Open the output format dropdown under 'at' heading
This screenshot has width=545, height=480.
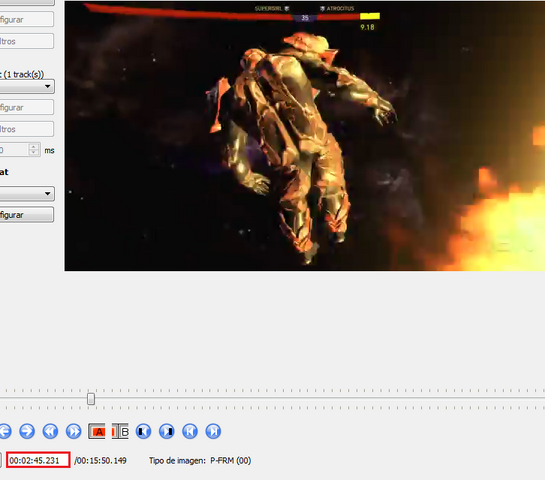(x=27, y=194)
